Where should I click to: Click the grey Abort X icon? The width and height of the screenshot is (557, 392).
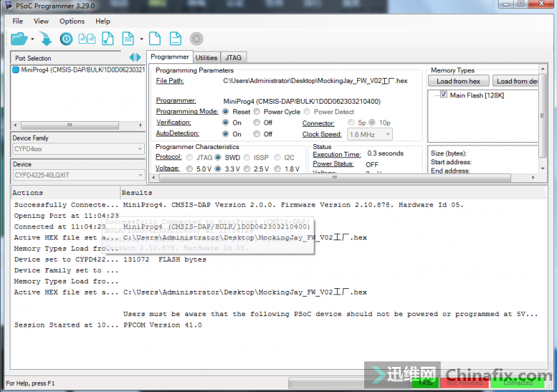(196, 39)
